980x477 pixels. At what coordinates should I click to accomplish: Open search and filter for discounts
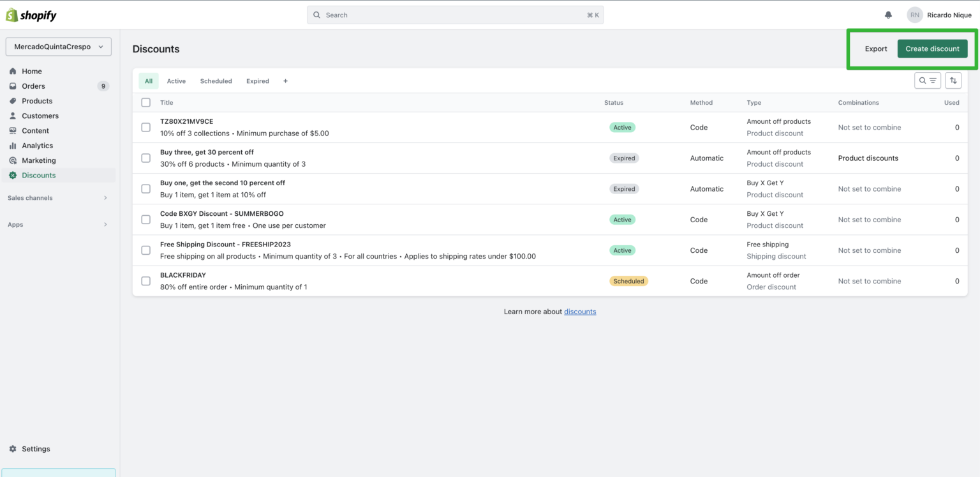pyautogui.click(x=927, y=80)
